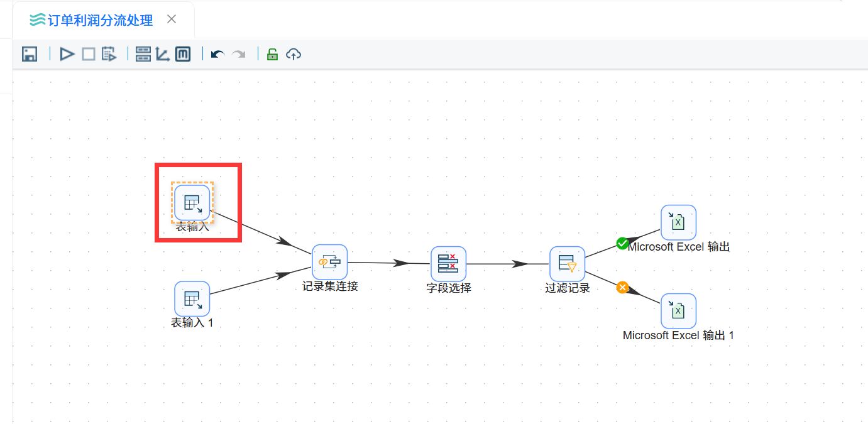
Task: Publish using the cloud upload icon
Action: tap(294, 54)
